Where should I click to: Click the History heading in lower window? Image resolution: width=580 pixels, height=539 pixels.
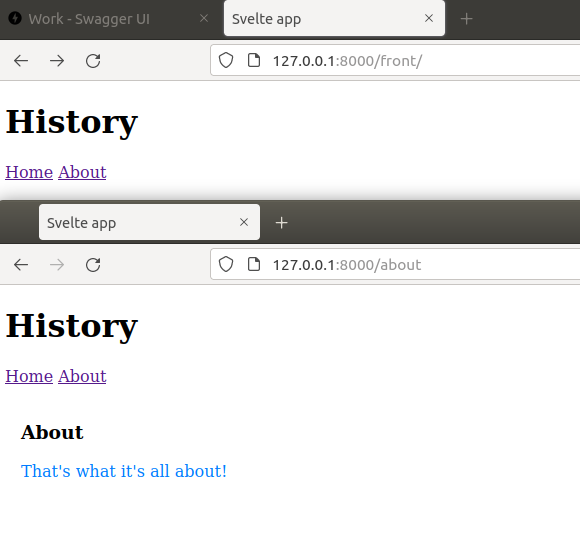pos(71,326)
